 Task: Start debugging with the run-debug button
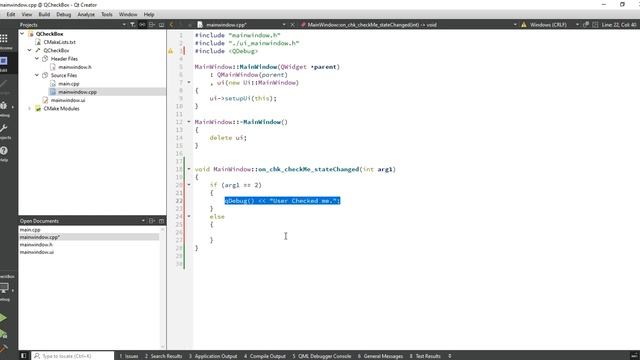pyautogui.click(x=3, y=334)
